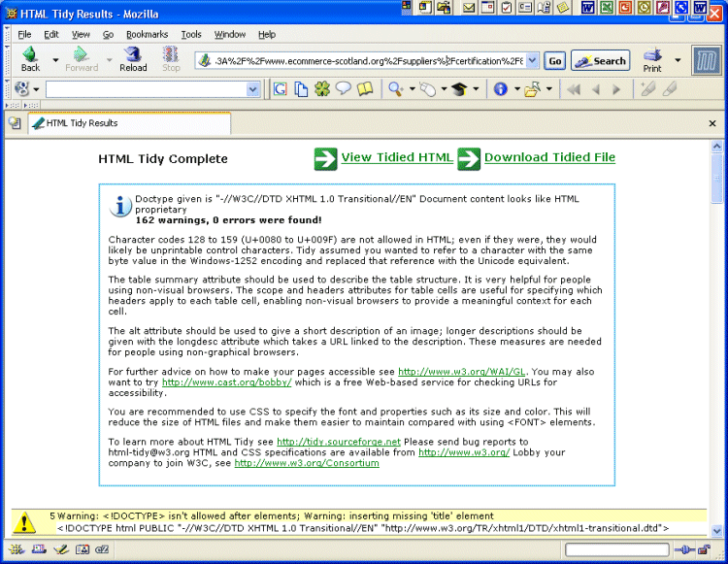Open Address Book icon in status bar

[83, 549]
